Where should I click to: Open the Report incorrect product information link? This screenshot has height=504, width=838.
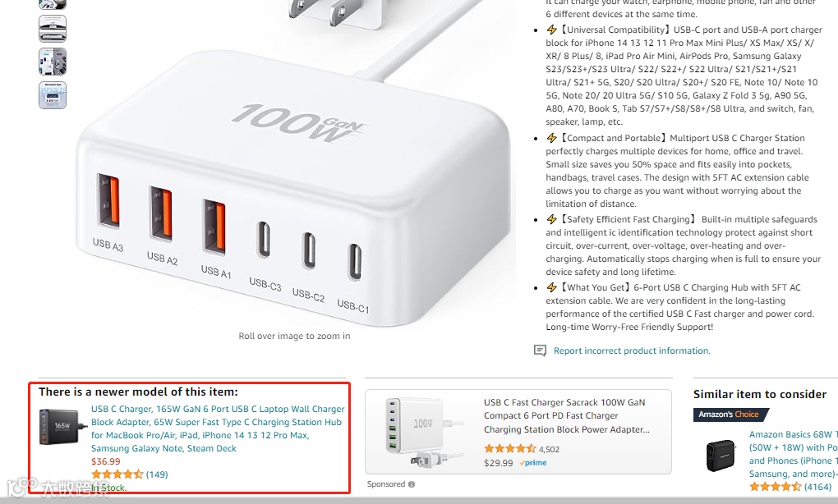(632, 351)
